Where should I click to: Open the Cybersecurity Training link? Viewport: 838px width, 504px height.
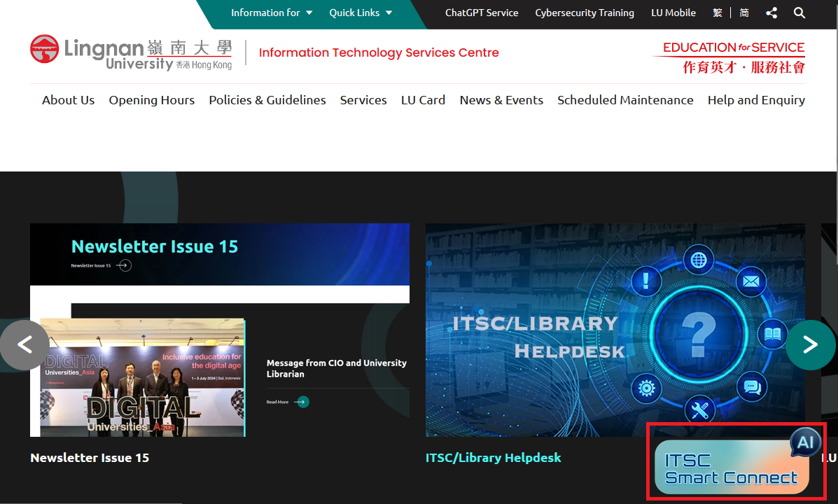coord(585,13)
